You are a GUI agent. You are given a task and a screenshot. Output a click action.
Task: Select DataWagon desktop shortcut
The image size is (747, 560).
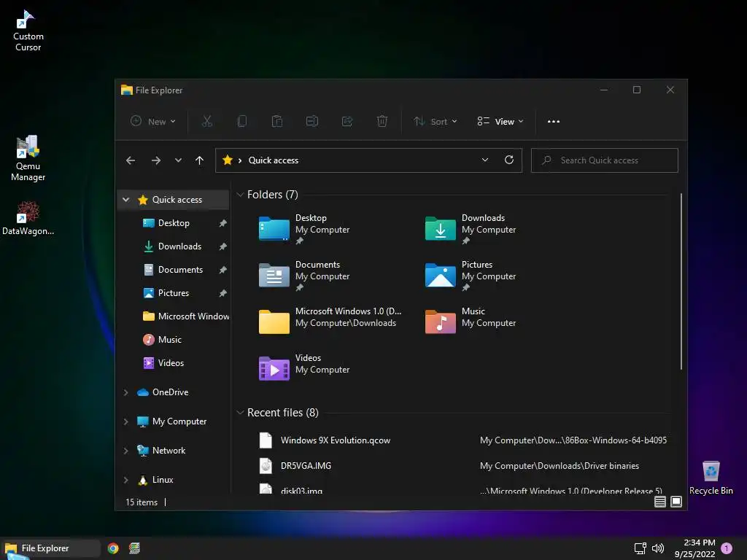click(x=28, y=218)
